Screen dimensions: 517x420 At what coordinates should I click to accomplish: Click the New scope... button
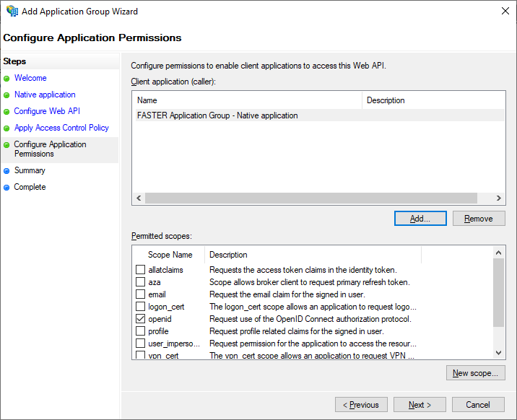click(475, 373)
